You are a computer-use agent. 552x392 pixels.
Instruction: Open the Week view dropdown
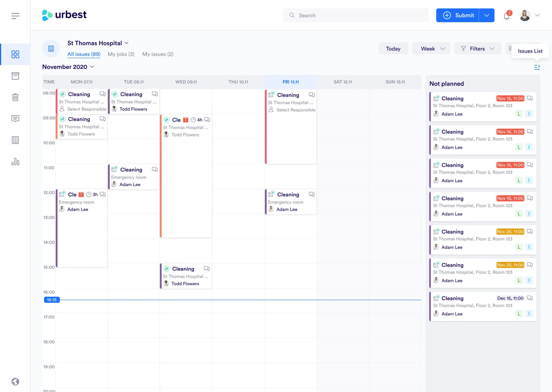431,49
